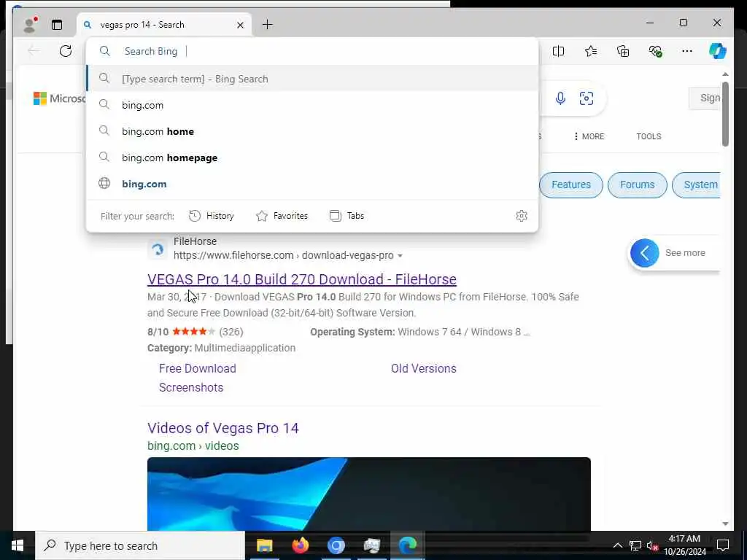The width and height of the screenshot is (747, 560).
Task: Open the Old Versions sublink
Action: click(424, 368)
